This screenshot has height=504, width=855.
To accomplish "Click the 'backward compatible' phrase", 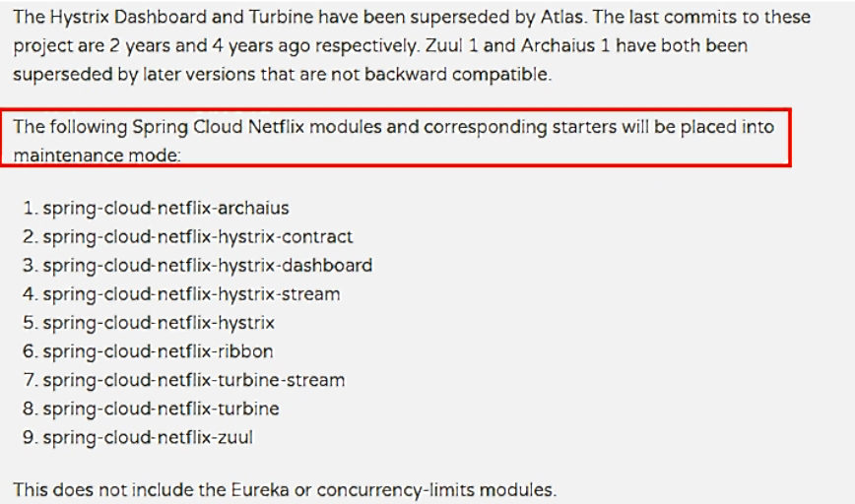I will click(457, 74).
